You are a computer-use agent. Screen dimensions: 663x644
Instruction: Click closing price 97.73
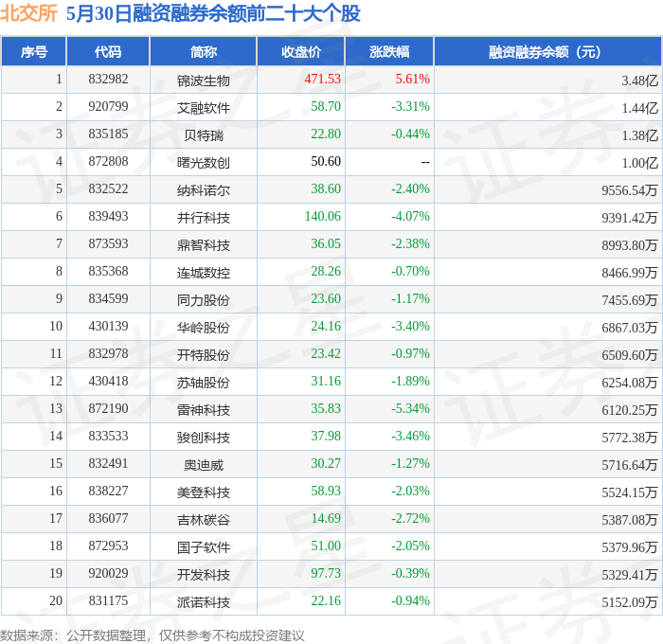click(326, 573)
